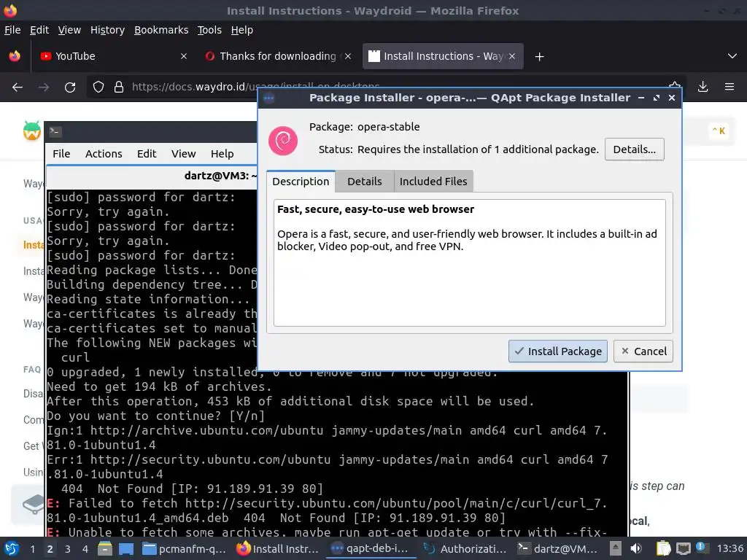Open the volume speaker tray icon
The width and height of the screenshot is (747, 560).
click(x=636, y=548)
